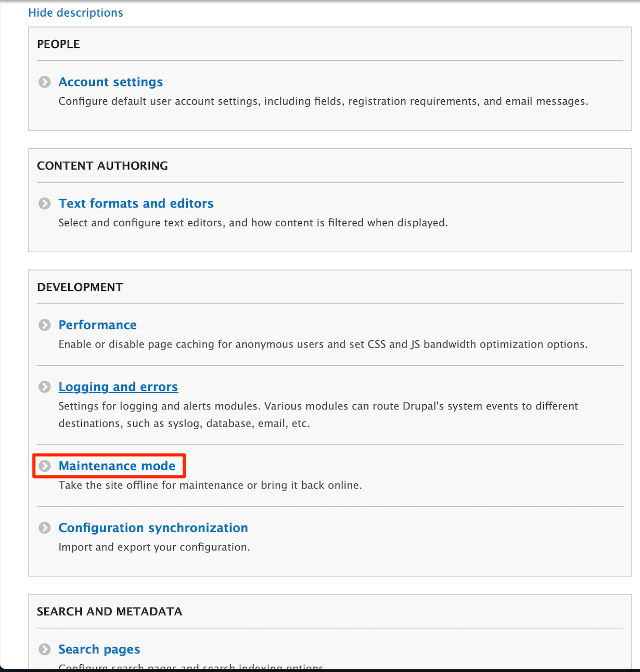Click the CONTENT AUTHORING section heading
The width and height of the screenshot is (640, 672).
coord(103,166)
